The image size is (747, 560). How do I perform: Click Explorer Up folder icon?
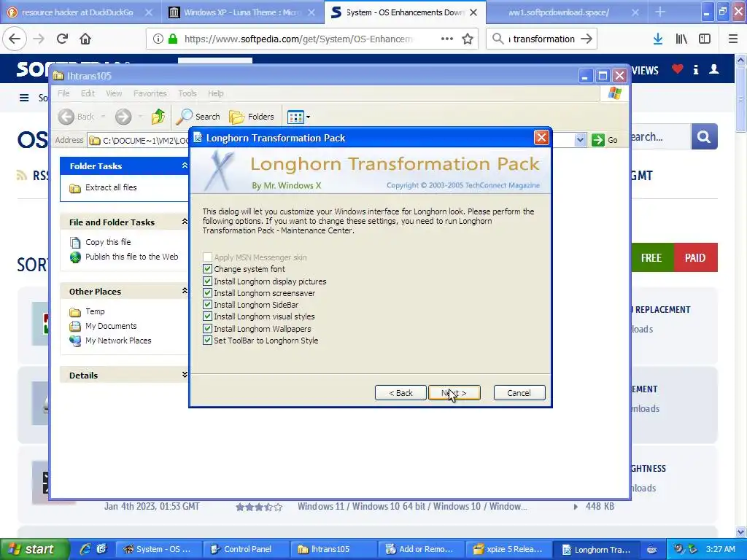[158, 116]
